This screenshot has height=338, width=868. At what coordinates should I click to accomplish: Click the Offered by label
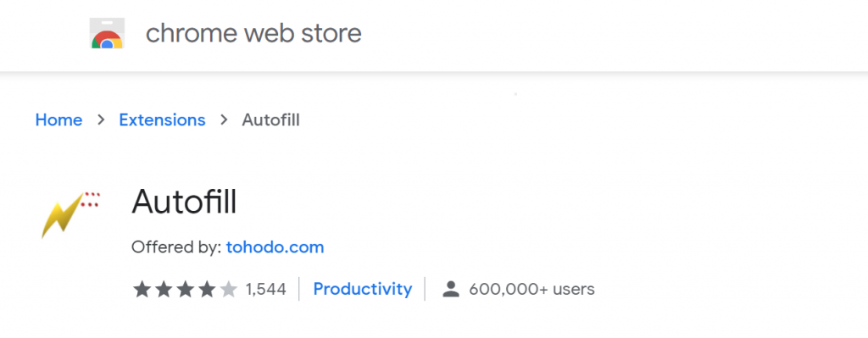[176, 247]
